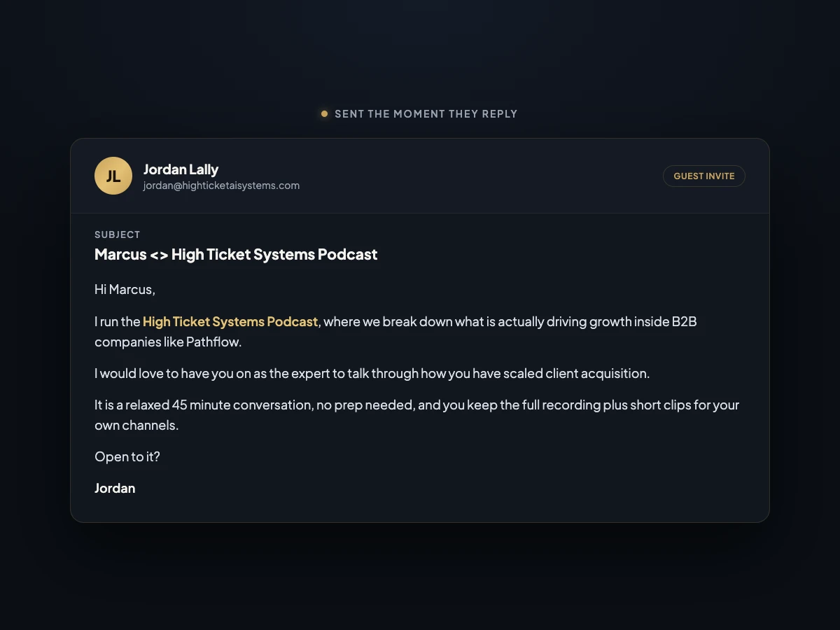The image size is (840, 630).
Task: Click the SUBJECT label
Action: pyautogui.click(x=118, y=234)
